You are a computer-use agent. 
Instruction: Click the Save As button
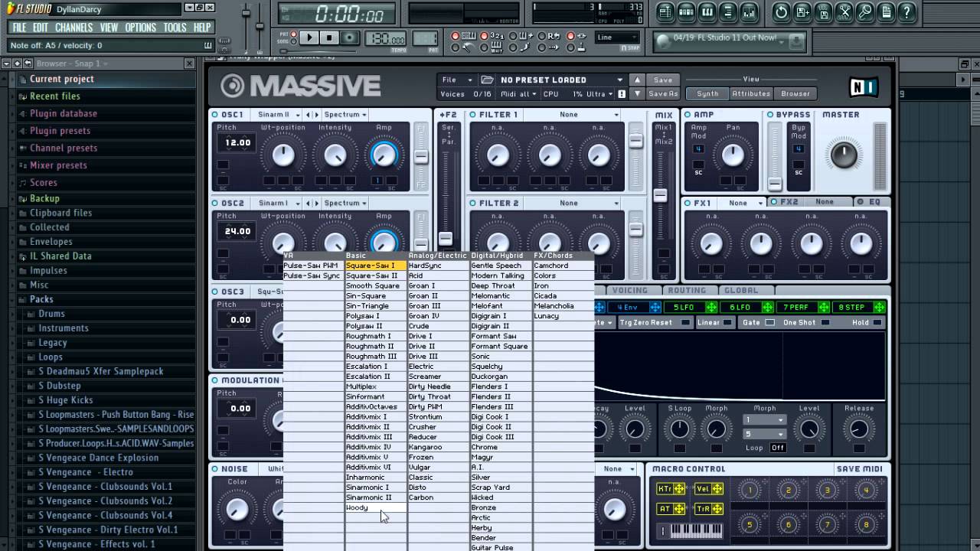tap(663, 94)
